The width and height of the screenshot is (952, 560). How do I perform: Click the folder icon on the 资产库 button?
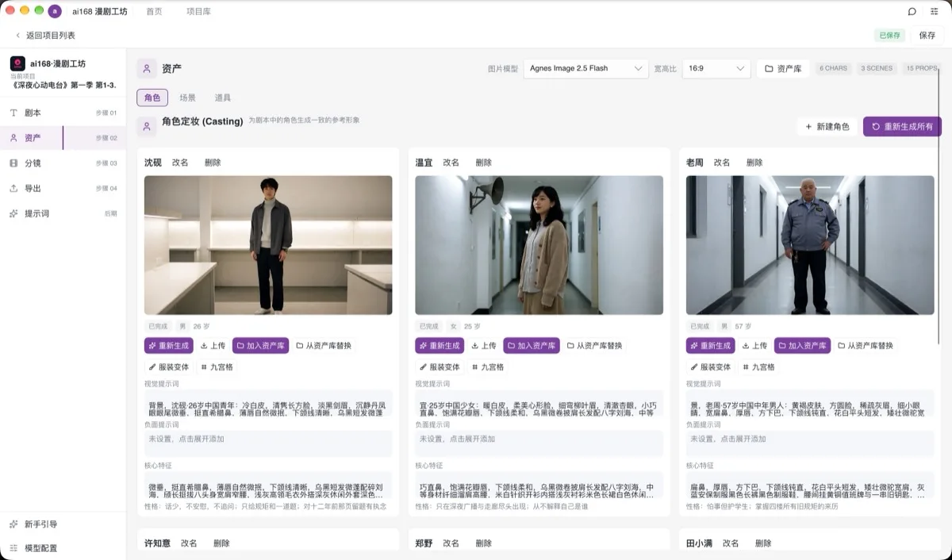769,69
